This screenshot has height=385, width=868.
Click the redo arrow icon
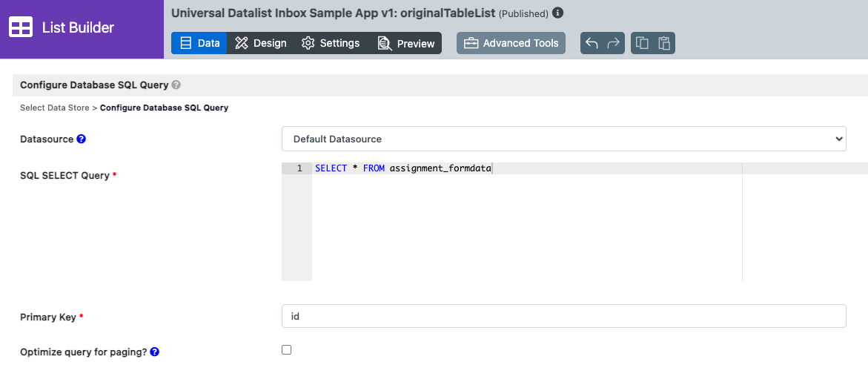[613, 43]
